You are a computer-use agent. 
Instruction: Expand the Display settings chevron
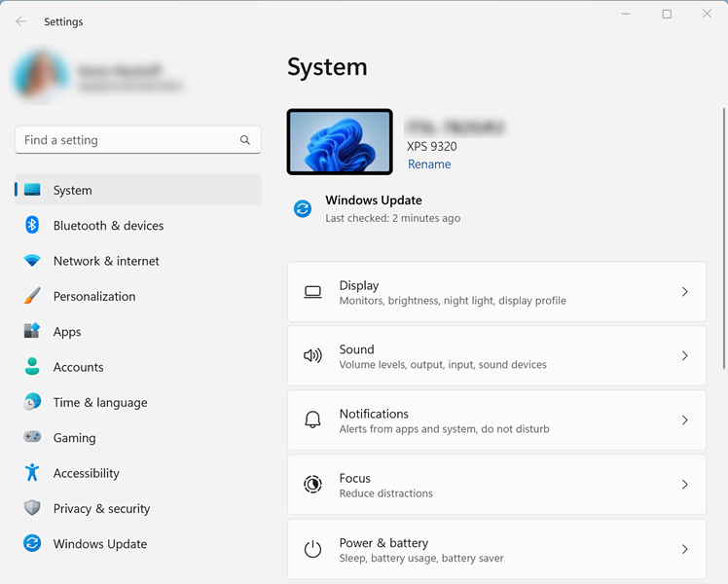click(685, 292)
